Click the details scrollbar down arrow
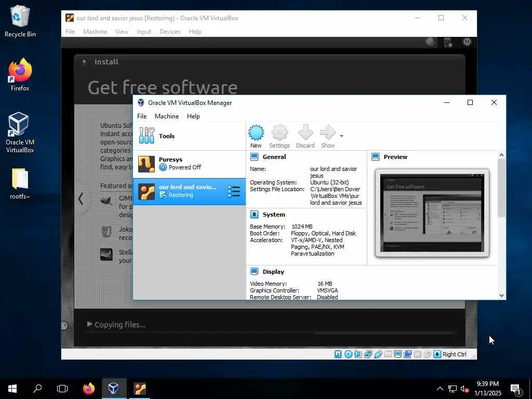The width and height of the screenshot is (532, 399). pyautogui.click(x=501, y=296)
